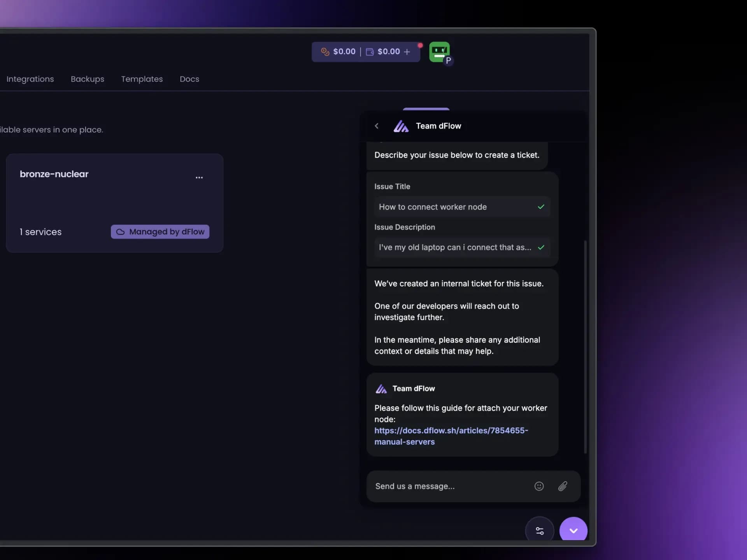Click the chat panel vertical scrollbar
This screenshot has height=560, width=747.
[x=585, y=346]
